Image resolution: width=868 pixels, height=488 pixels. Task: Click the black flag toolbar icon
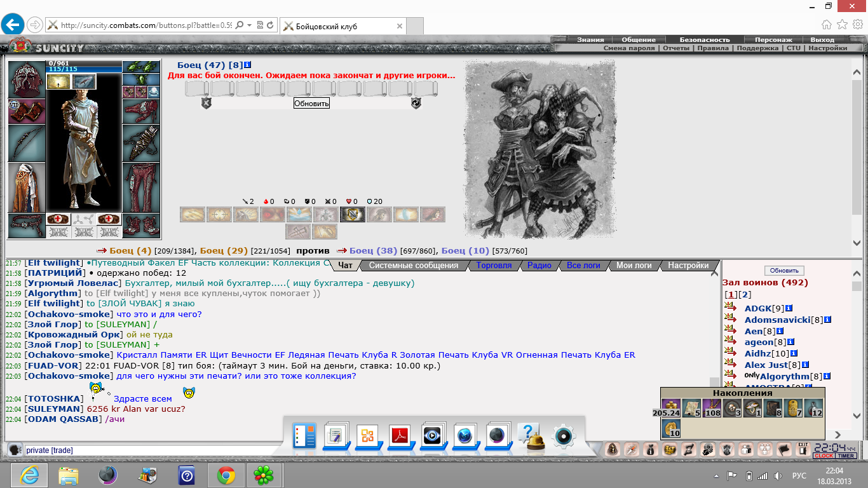[783, 450]
